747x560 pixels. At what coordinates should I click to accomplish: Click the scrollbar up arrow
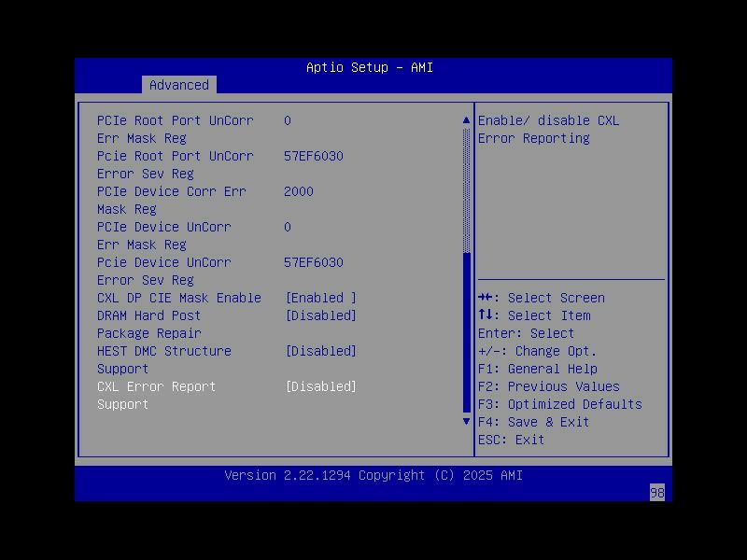click(x=466, y=120)
